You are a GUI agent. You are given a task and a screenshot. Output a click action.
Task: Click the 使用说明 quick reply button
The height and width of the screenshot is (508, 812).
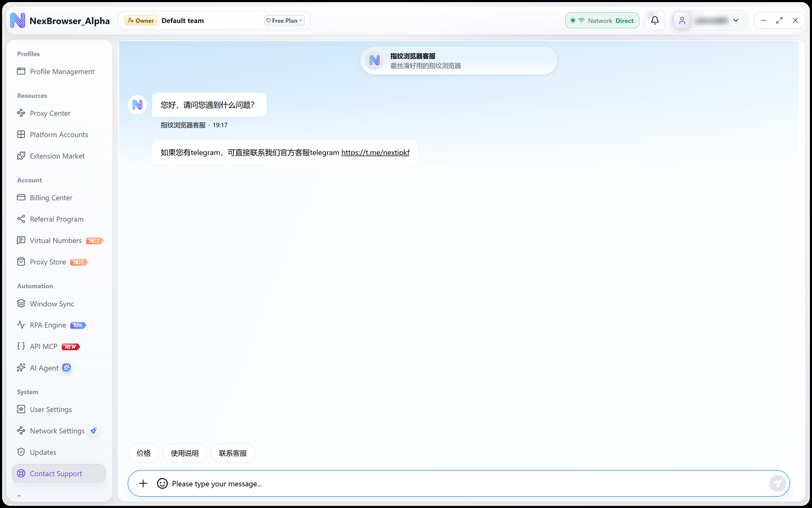(x=185, y=453)
